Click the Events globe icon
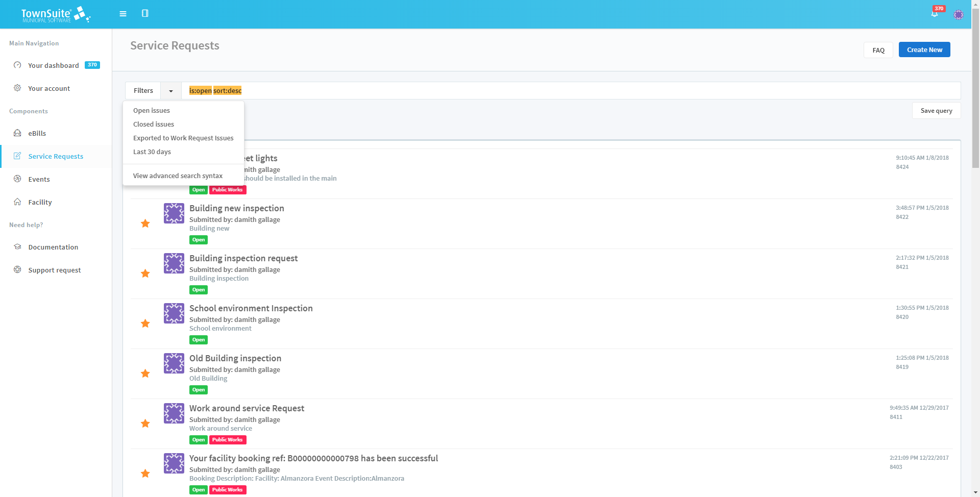 click(17, 179)
